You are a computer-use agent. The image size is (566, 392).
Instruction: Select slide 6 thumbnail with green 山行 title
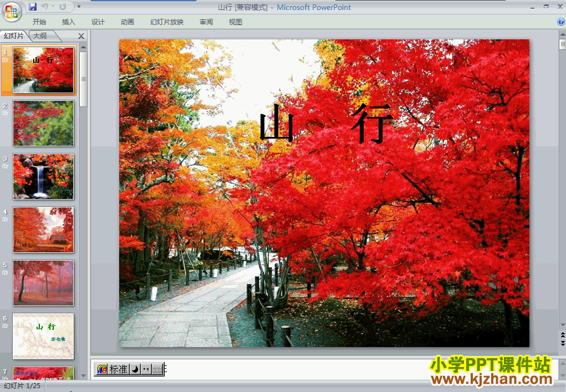coord(43,336)
